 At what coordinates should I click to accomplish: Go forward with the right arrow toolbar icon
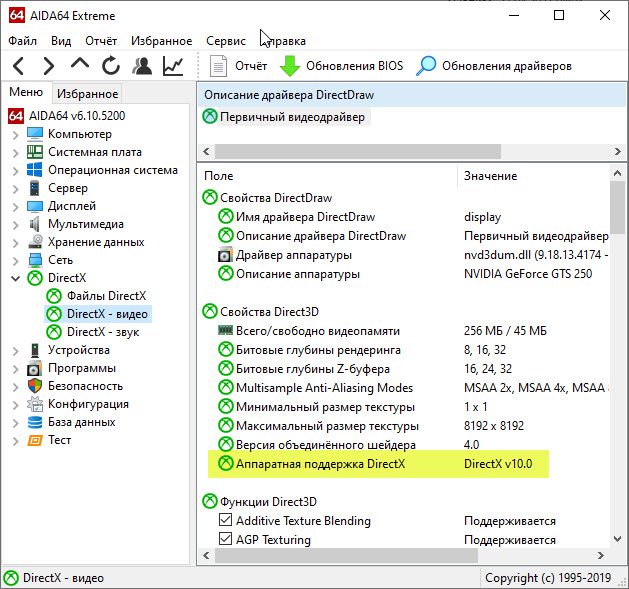coord(49,66)
